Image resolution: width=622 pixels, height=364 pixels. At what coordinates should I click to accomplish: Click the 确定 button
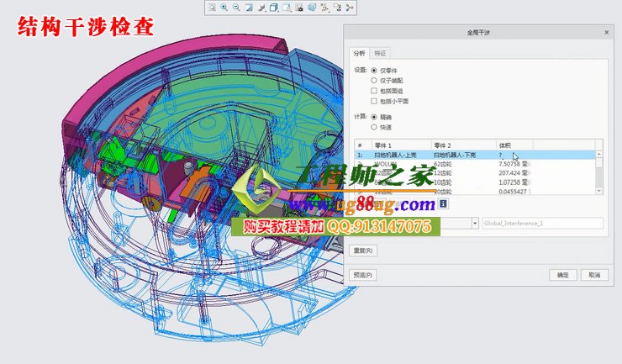pos(562,275)
